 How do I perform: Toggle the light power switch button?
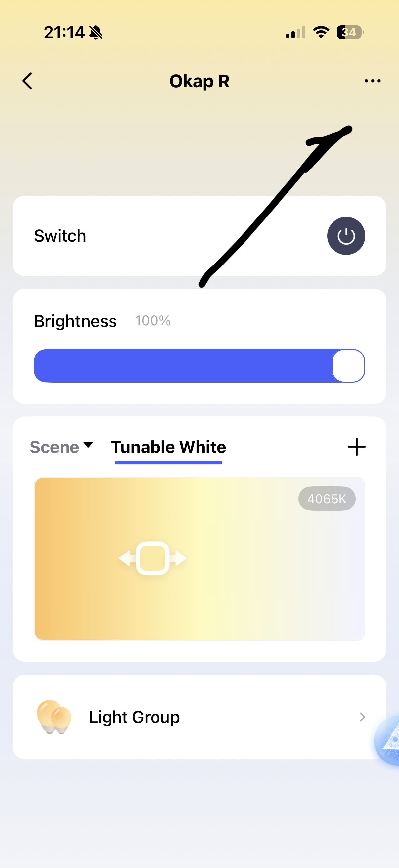[346, 236]
